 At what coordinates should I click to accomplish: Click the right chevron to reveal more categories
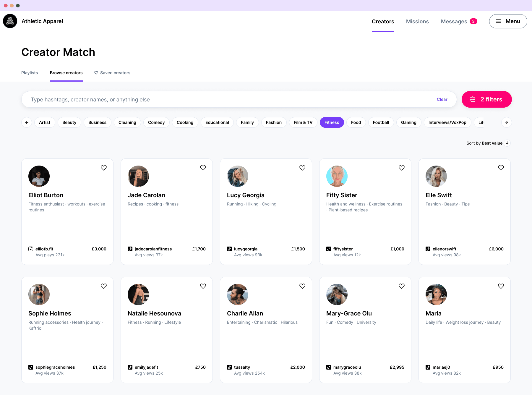click(507, 122)
